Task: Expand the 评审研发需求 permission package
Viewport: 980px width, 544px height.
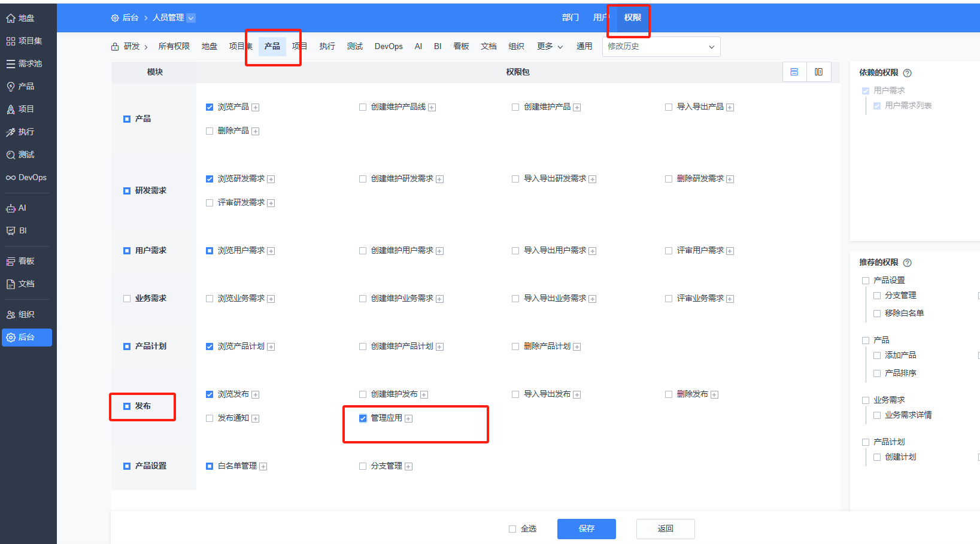Action: [x=271, y=203]
